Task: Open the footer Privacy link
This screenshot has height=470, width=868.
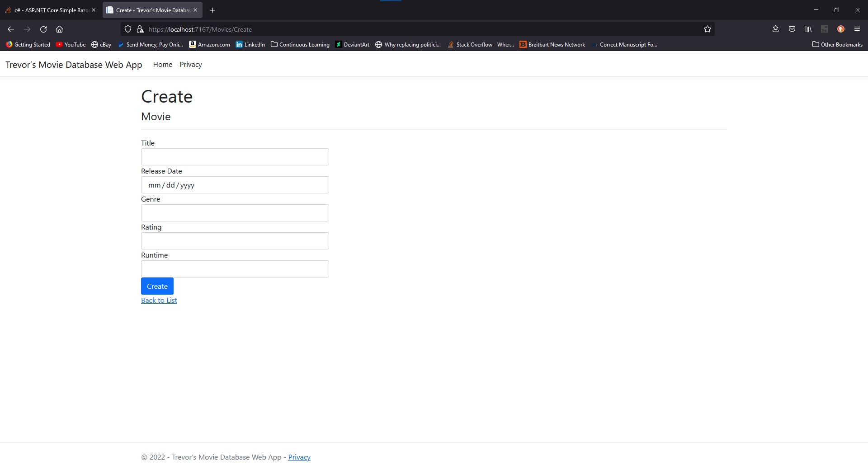Action: coord(299,457)
